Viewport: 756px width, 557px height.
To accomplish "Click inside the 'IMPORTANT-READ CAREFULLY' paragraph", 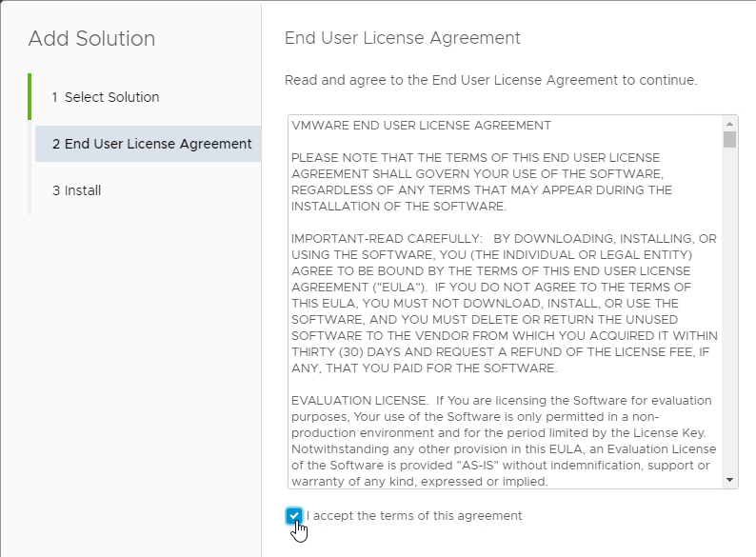I will coord(505,304).
